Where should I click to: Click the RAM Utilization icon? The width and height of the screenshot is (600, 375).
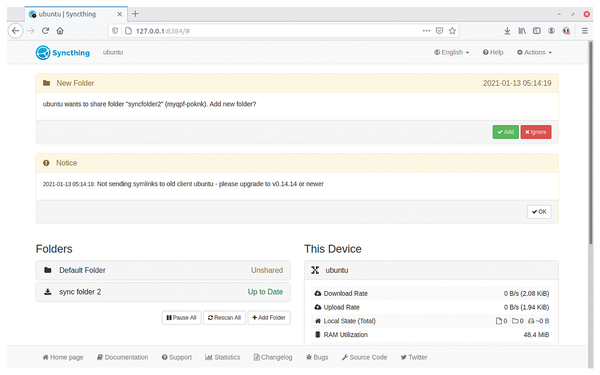318,335
